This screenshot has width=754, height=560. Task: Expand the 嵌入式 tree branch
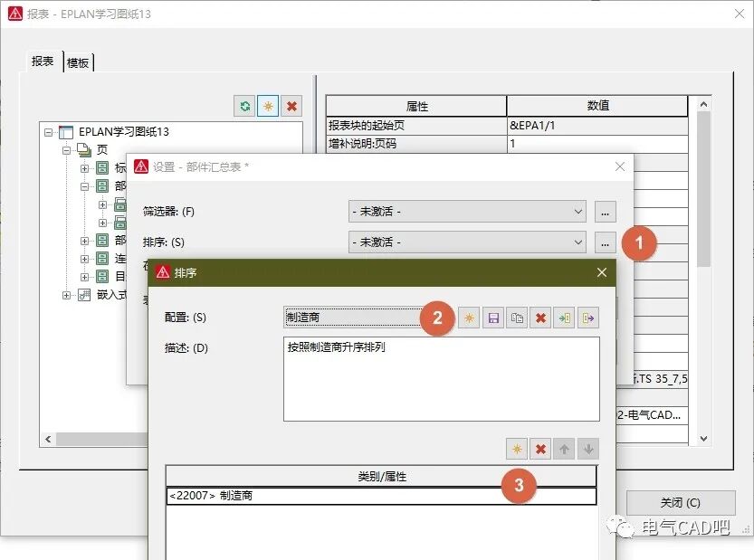coord(64,294)
